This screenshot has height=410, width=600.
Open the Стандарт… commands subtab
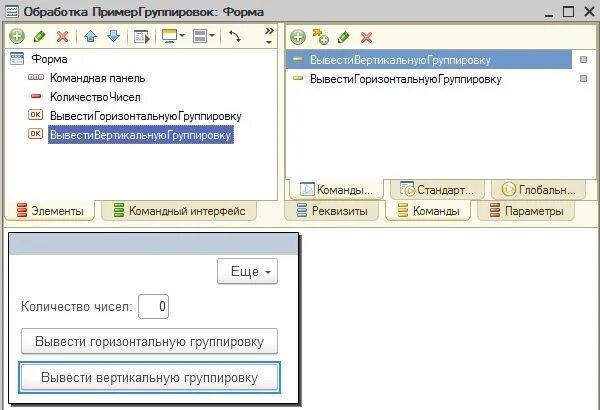point(437,189)
